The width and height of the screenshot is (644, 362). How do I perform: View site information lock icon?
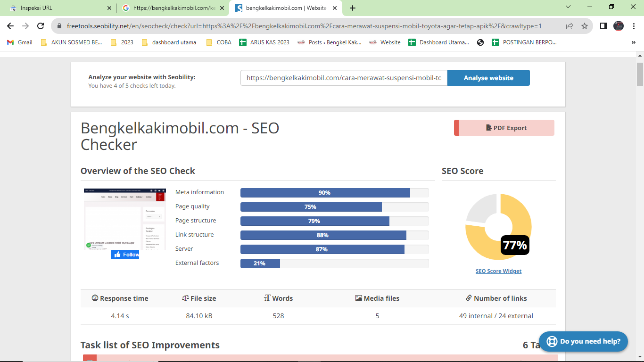tap(59, 26)
